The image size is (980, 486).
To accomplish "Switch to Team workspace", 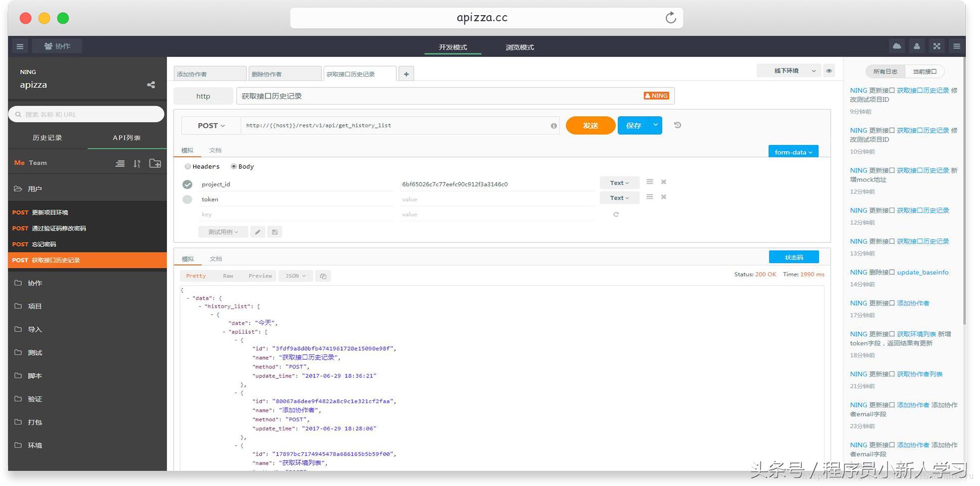I will [x=38, y=163].
